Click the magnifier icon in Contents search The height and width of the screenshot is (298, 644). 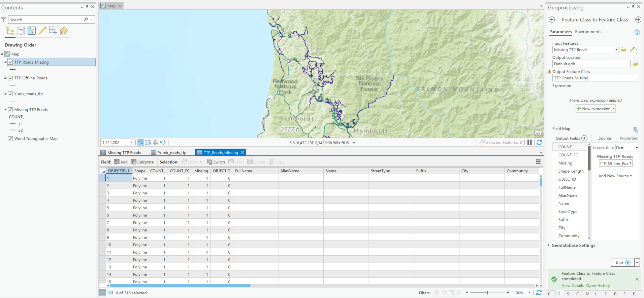click(x=86, y=20)
